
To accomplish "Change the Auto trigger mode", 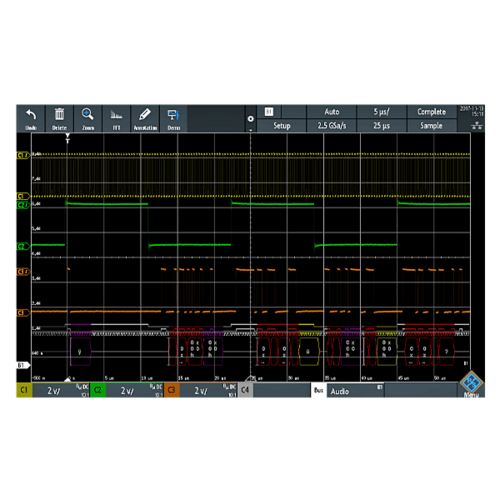I will [332, 112].
